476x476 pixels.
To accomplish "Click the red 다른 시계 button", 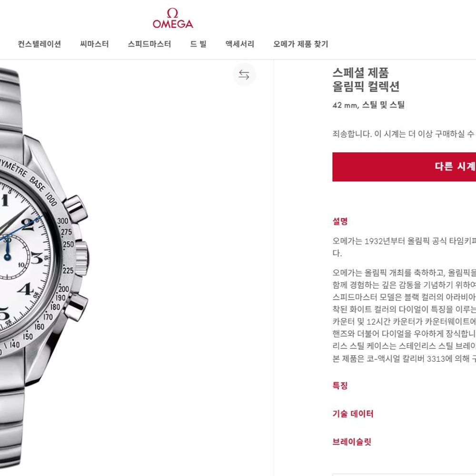I will [404, 167].
